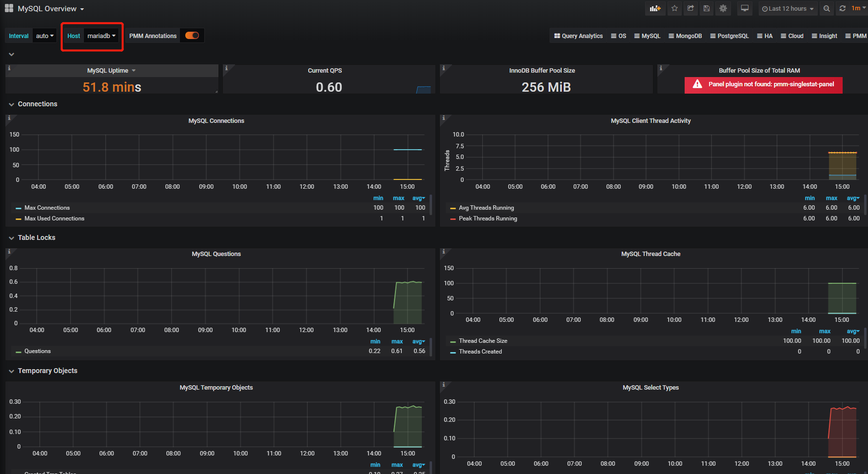Click the MySQL Overview dashboard title
The image size is (868, 474).
click(x=47, y=9)
